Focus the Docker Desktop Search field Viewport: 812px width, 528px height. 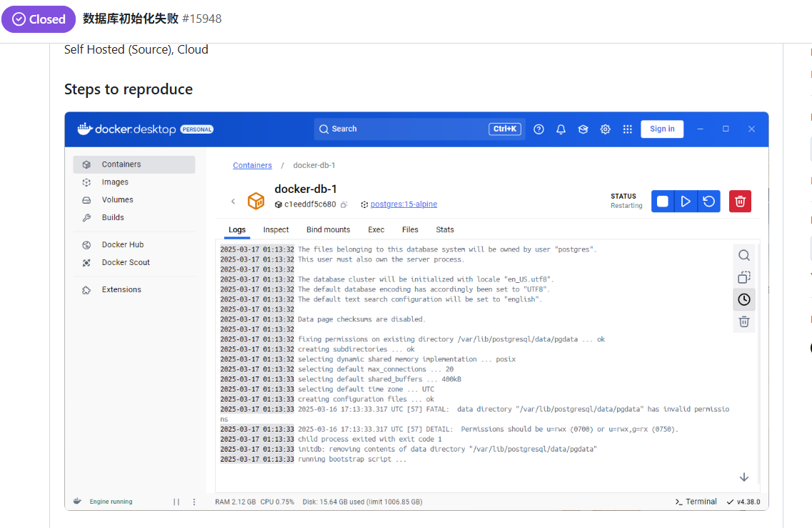click(x=419, y=129)
